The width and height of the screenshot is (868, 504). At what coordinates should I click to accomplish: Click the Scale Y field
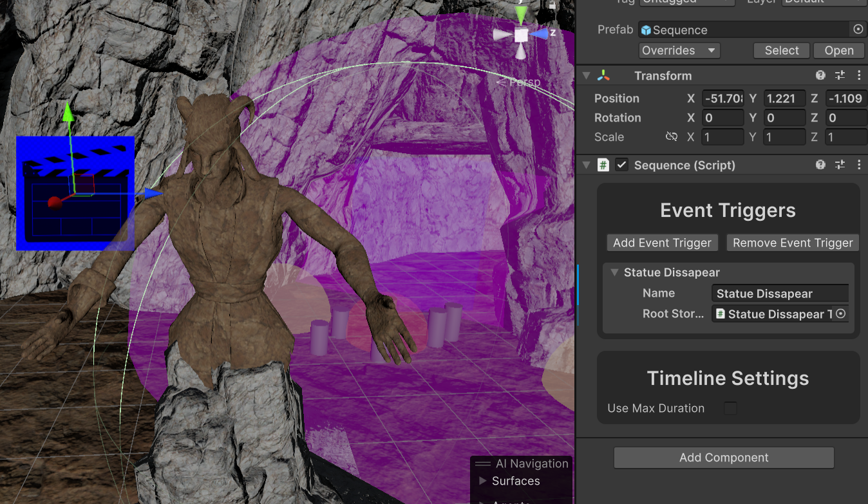click(x=784, y=137)
